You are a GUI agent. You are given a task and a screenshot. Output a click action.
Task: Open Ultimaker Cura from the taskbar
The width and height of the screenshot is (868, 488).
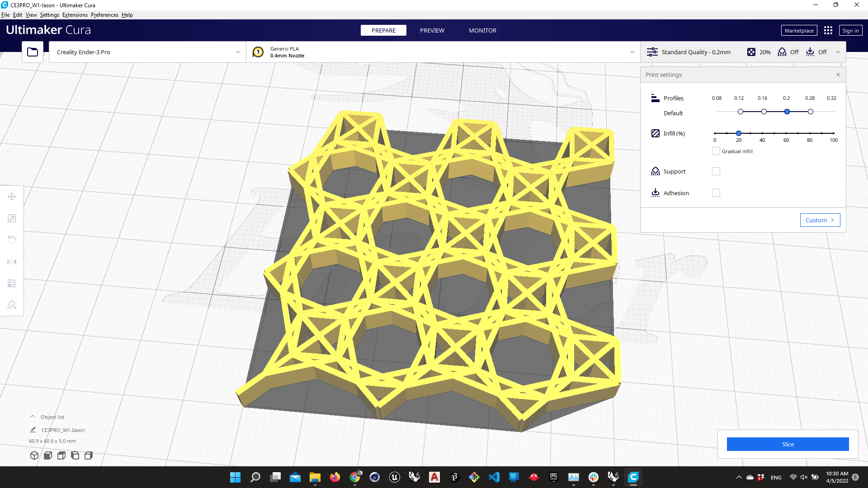633,477
